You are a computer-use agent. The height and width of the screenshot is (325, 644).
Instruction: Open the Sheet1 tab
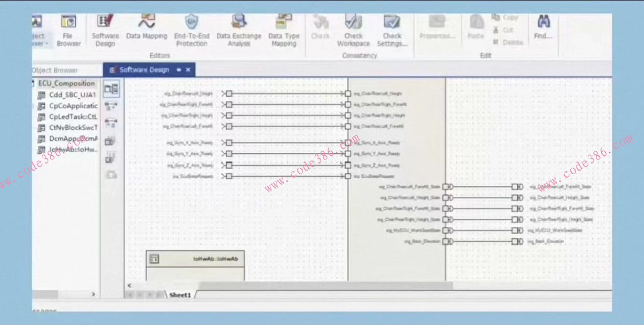179,295
